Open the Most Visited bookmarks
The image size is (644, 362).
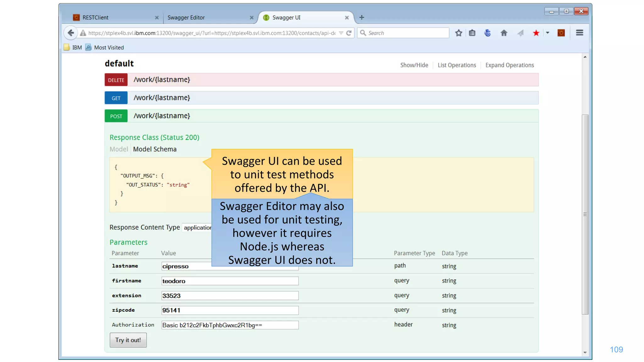tap(105, 47)
